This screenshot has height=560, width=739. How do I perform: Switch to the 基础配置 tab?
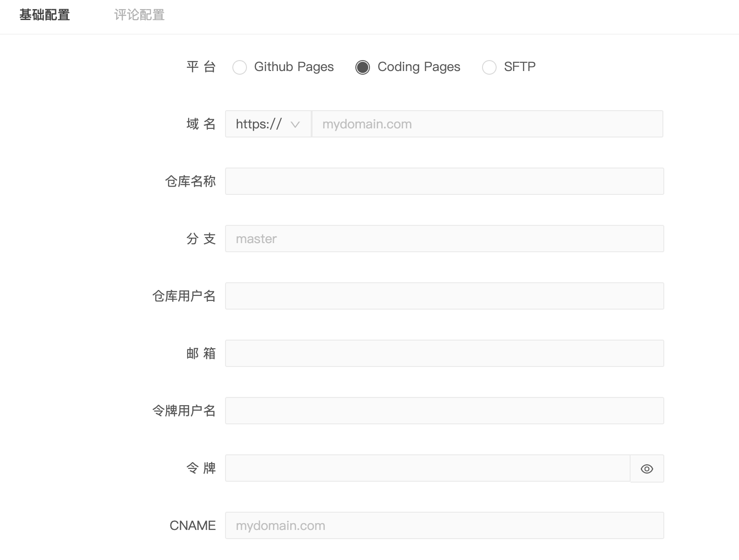coord(44,15)
